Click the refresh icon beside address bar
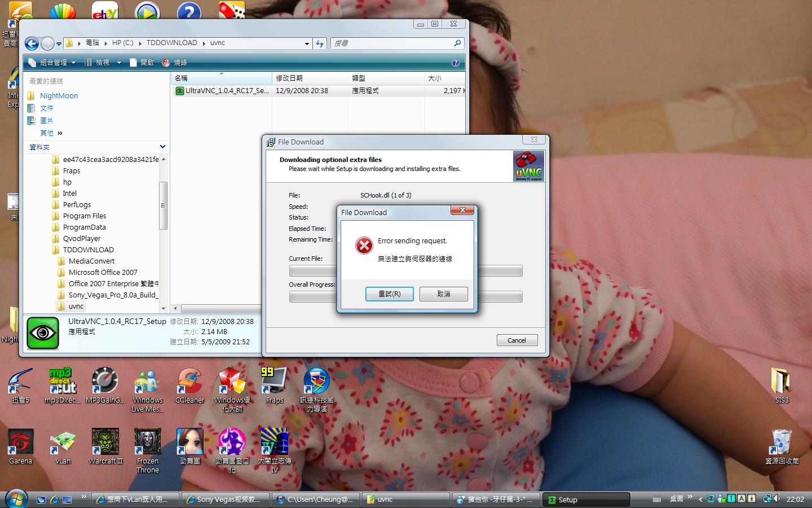The image size is (812, 508). [320, 43]
